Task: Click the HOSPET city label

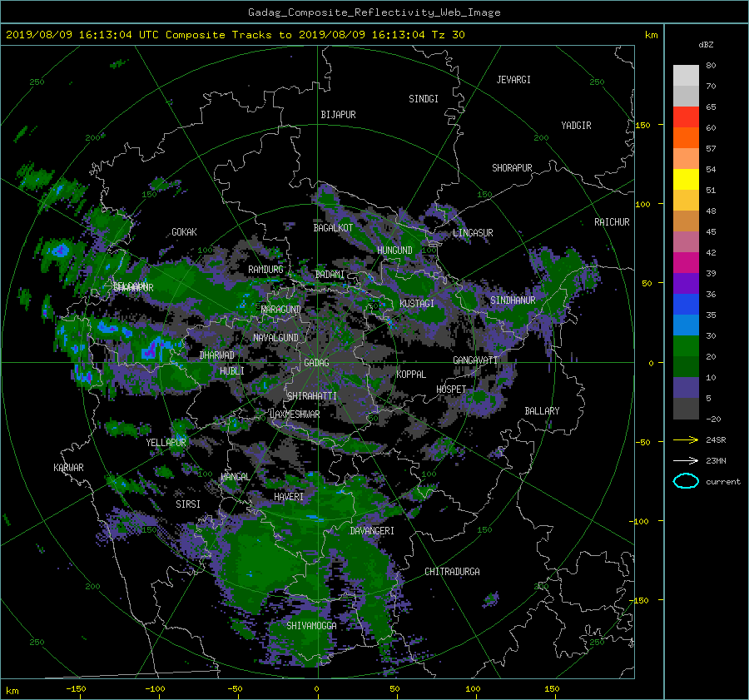Action: pyautogui.click(x=451, y=390)
